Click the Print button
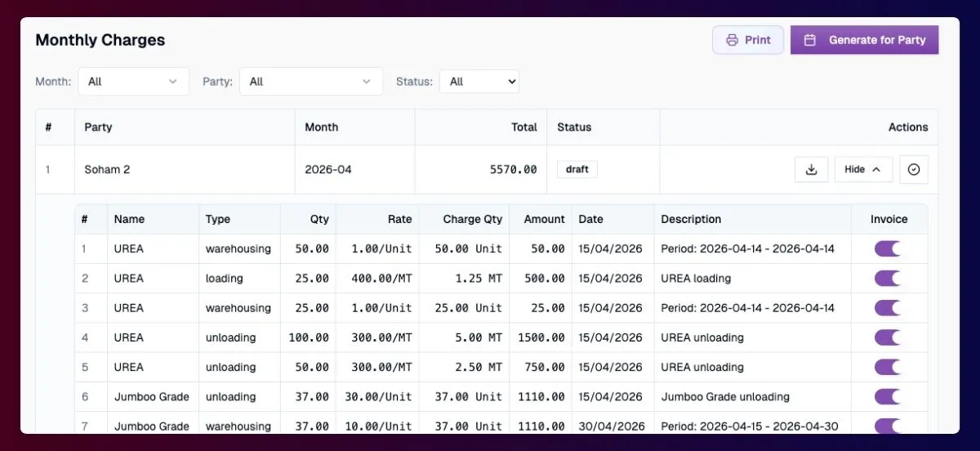 pos(748,40)
